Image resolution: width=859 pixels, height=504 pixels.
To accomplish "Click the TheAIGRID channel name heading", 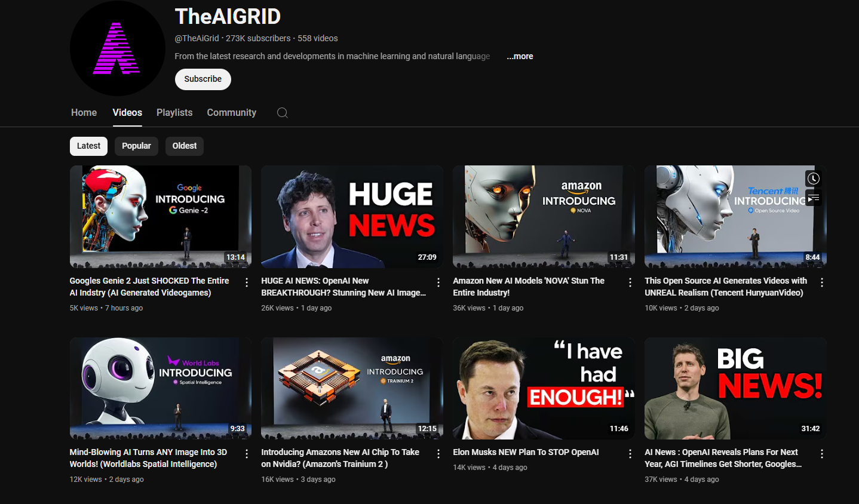I will point(228,16).
